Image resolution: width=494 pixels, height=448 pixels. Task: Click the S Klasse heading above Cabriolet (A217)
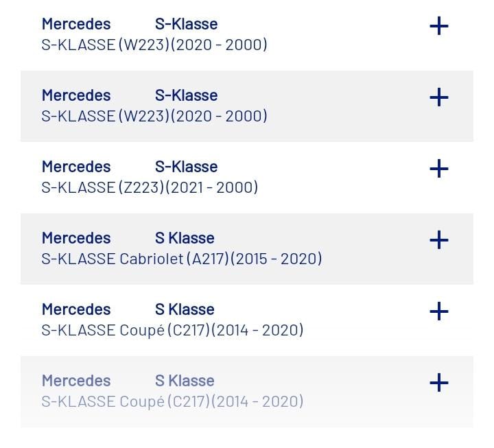[x=185, y=238]
